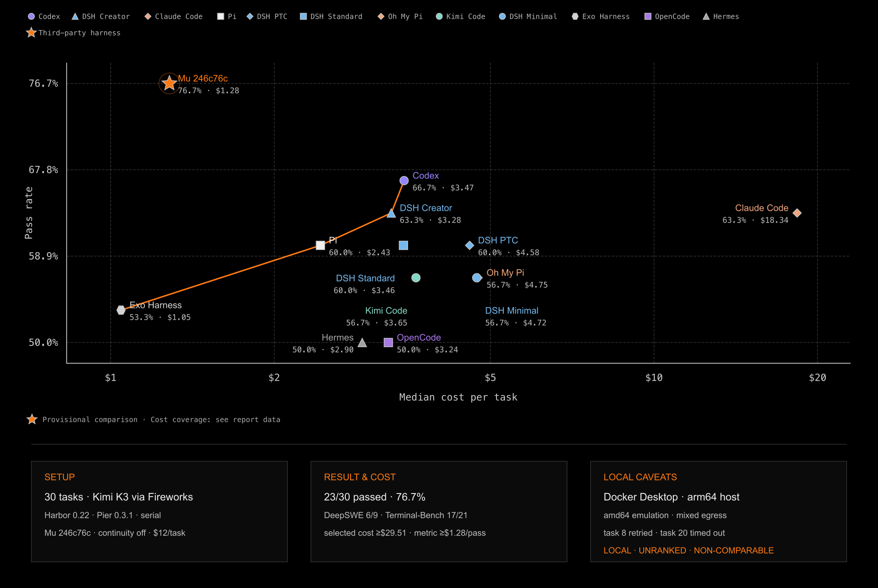Click the Oh My Pi legend diamond icon
This screenshot has width=878, height=588.
(x=381, y=17)
